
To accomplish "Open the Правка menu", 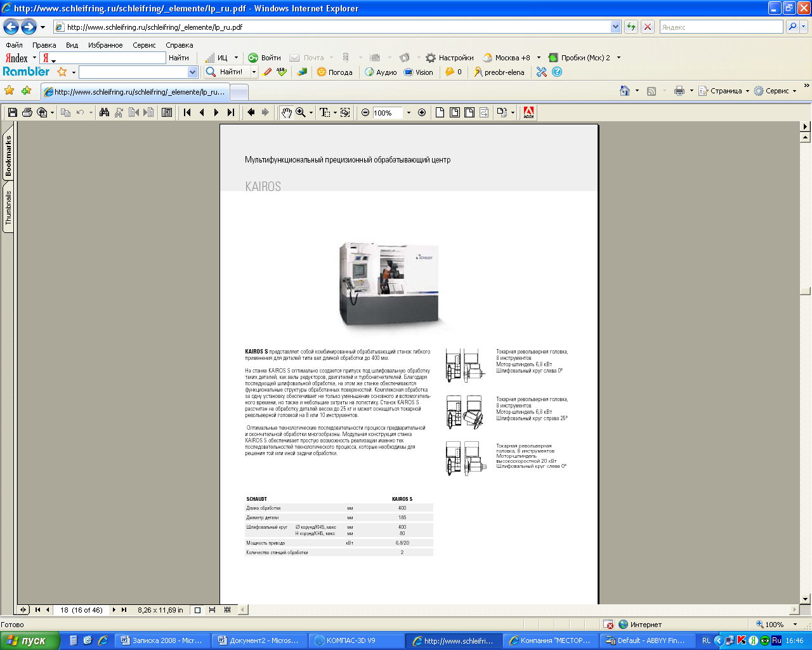I will pyautogui.click(x=44, y=45).
